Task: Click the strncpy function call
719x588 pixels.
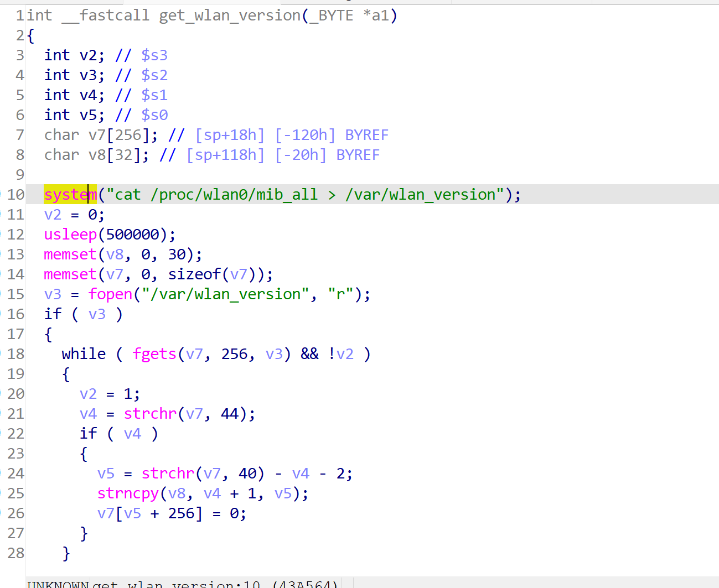Action: coord(128,493)
